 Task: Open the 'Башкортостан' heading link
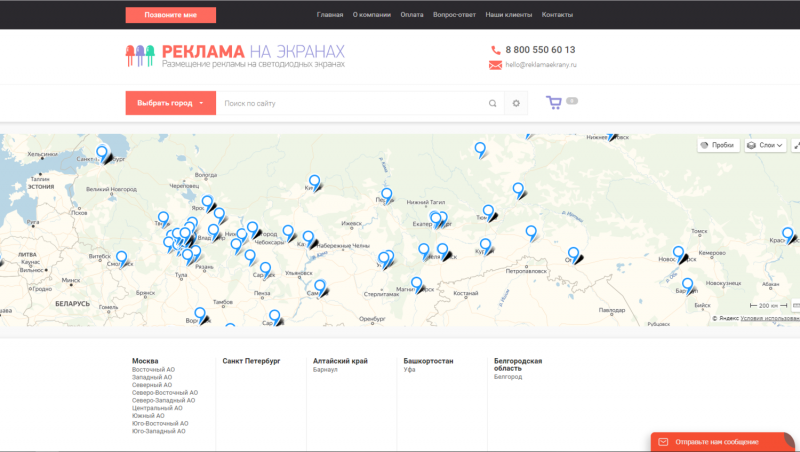click(x=428, y=361)
